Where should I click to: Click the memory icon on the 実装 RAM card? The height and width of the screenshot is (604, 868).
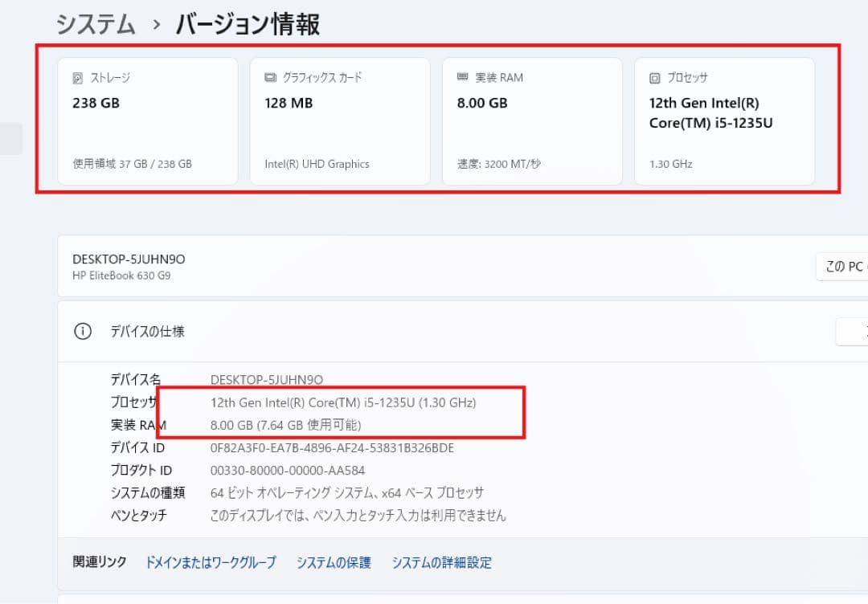pyautogui.click(x=461, y=77)
